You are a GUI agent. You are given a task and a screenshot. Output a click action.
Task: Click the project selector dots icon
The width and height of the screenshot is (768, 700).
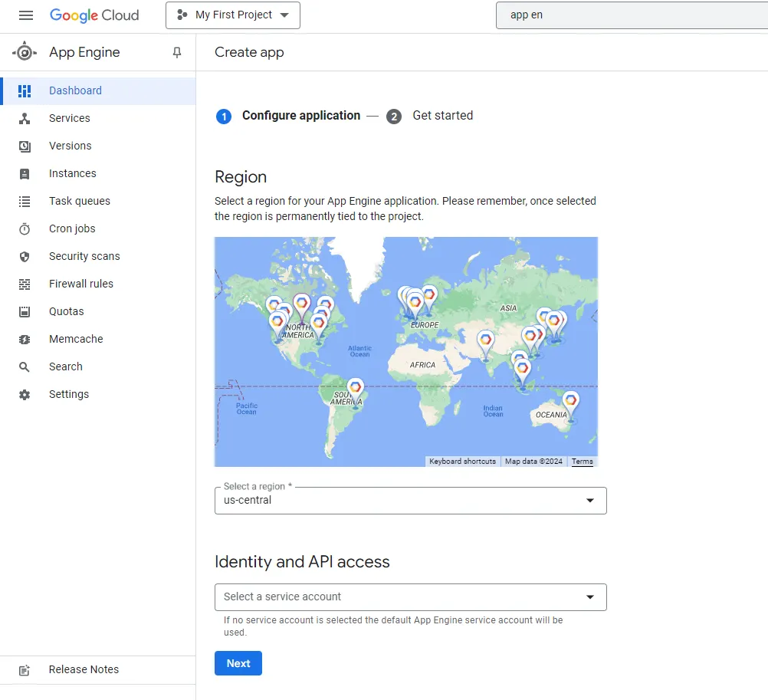pyautogui.click(x=182, y=15)
